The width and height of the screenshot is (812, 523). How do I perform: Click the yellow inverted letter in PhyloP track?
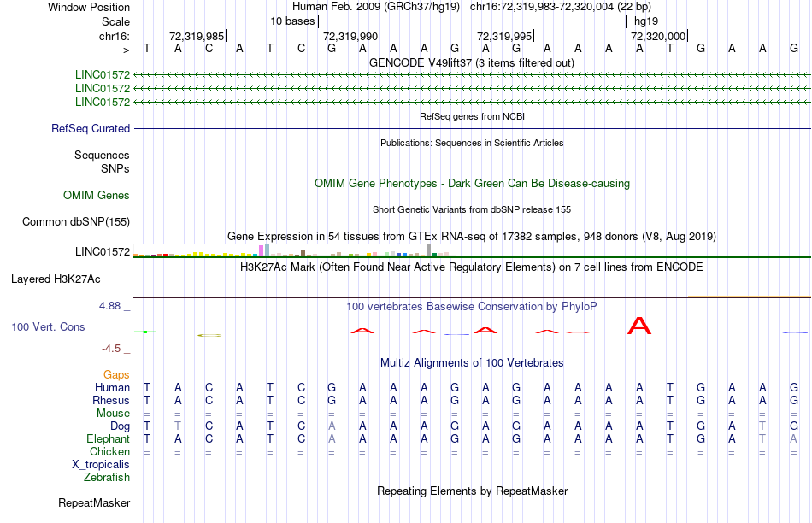click(x=209, y=335)
